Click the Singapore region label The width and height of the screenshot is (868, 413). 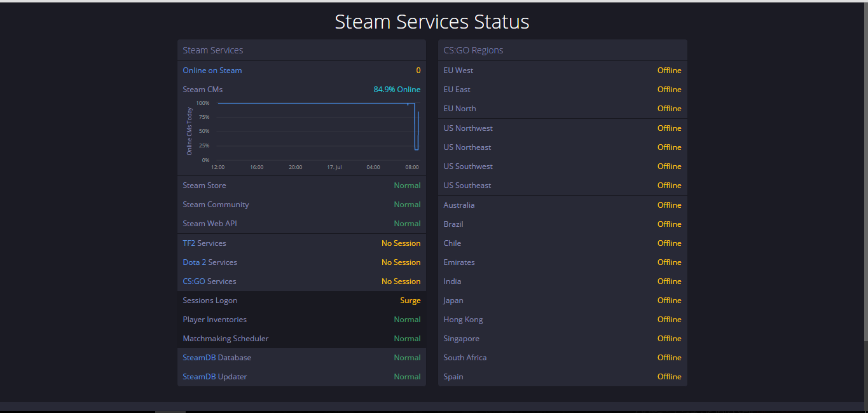[x=462, y=339]
